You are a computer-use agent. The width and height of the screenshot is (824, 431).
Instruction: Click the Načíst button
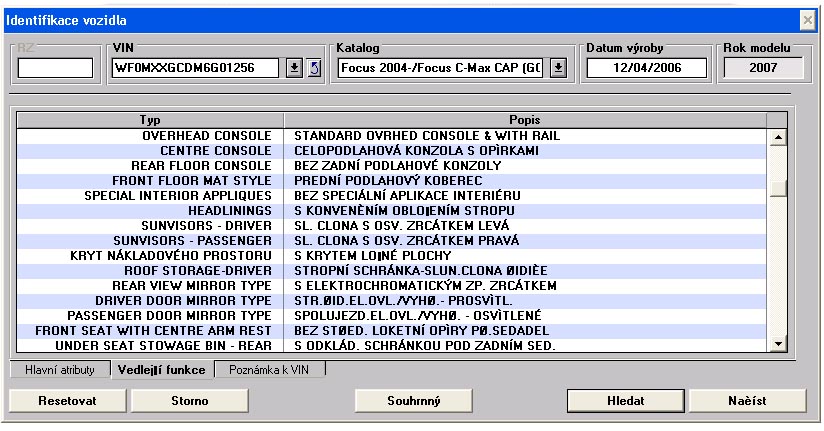(x=746, y=400)
